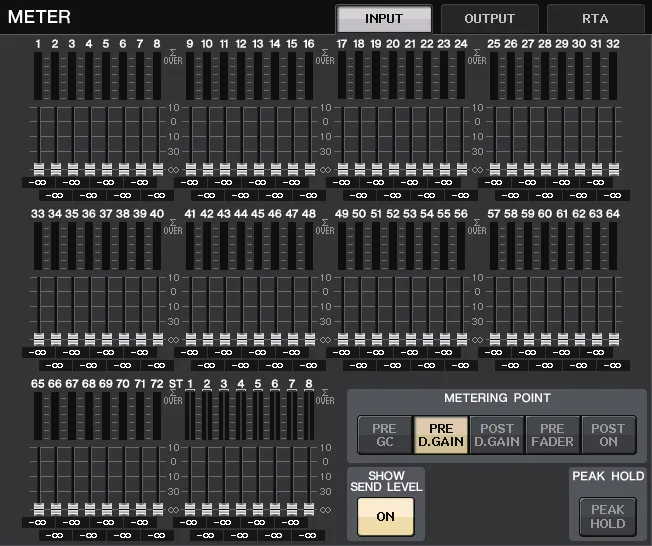This screenshot has height=546, width=652.
Task: Click the ST 5 number label
Action: click(258, 384)
